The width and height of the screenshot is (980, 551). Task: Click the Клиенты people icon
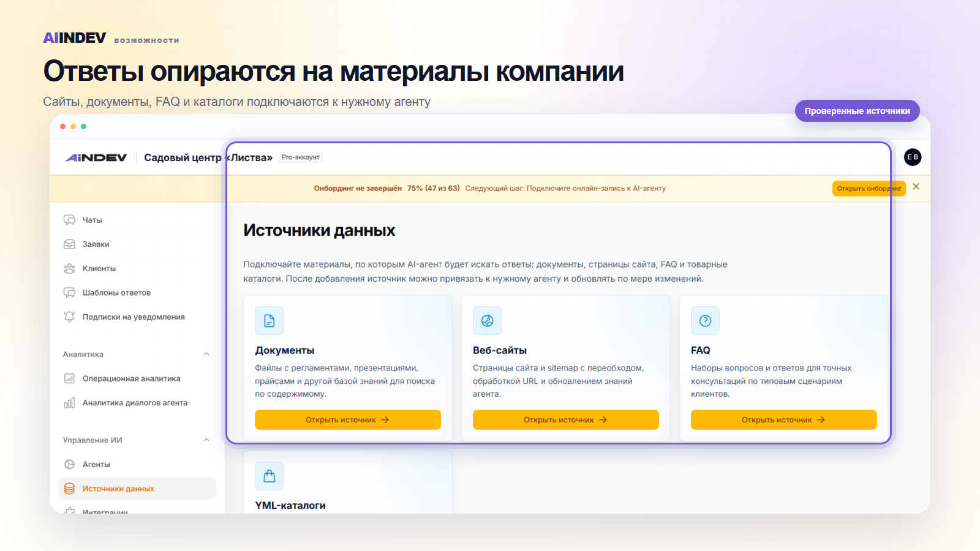click(x=69, y=268)
